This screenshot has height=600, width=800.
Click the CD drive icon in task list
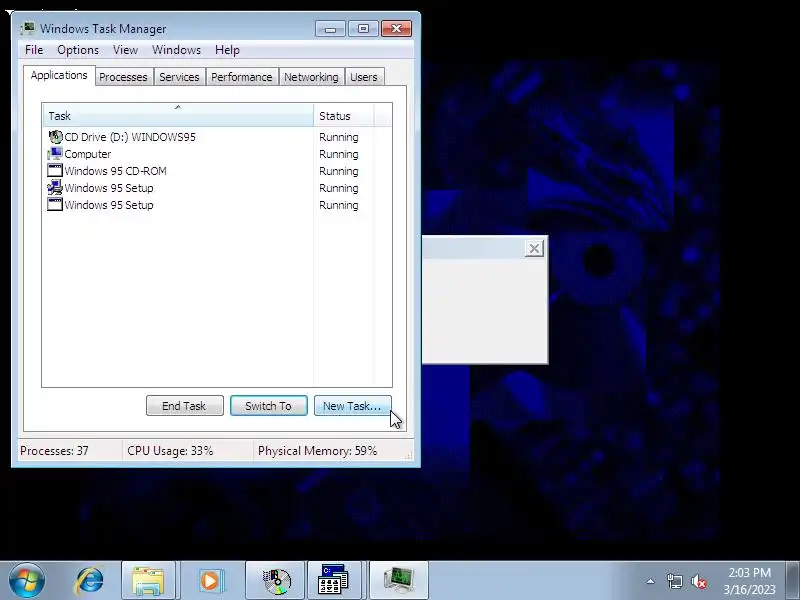point(55,137)
